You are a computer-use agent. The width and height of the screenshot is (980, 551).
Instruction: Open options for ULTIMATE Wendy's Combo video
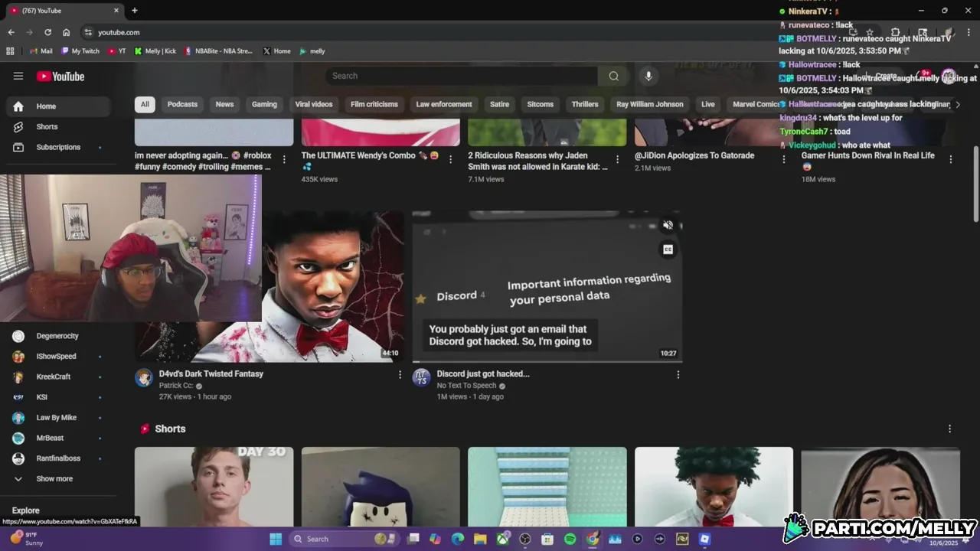[x=450, y=160]
